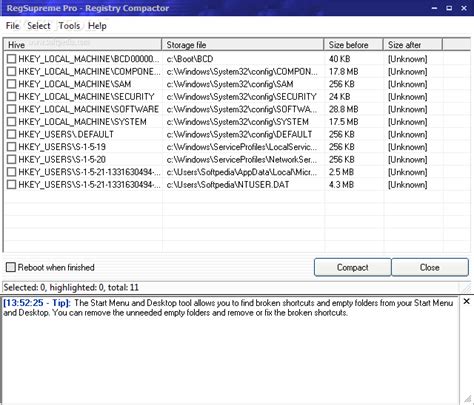This screenshot has width=474, height=405.
Task: Open the Tools menu
Action: [69, 26]
